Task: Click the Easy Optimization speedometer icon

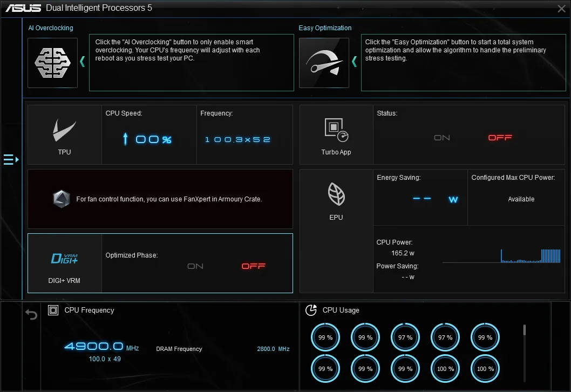Action: pyautogui.click(x=324, y=63)
